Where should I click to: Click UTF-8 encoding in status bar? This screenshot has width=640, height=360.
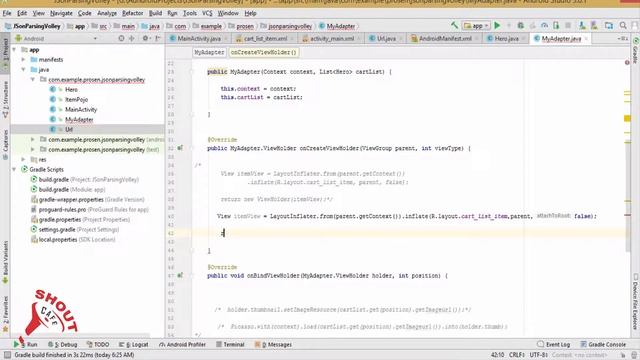(538, 355)
